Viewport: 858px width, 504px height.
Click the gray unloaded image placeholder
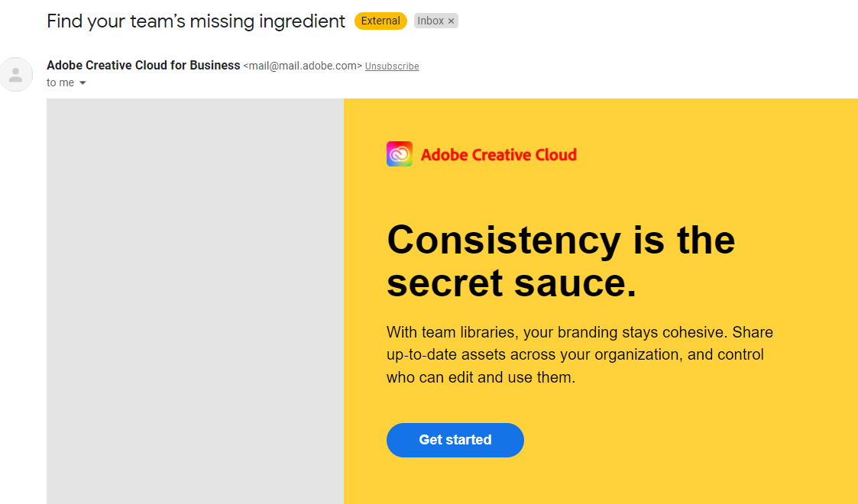point(196,301)
